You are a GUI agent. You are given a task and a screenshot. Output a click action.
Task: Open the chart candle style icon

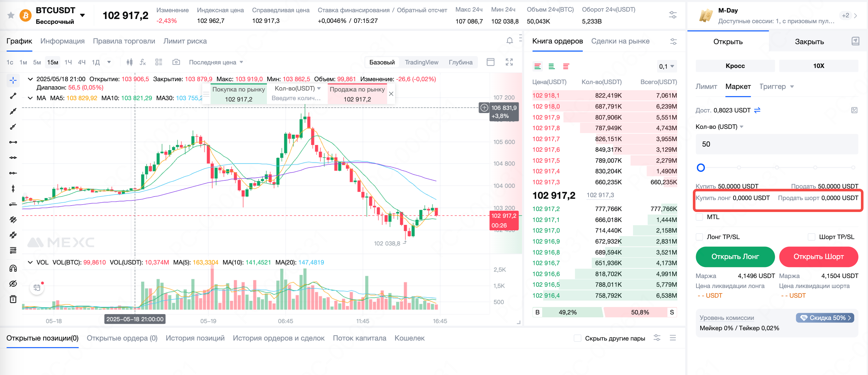(130, 62)
